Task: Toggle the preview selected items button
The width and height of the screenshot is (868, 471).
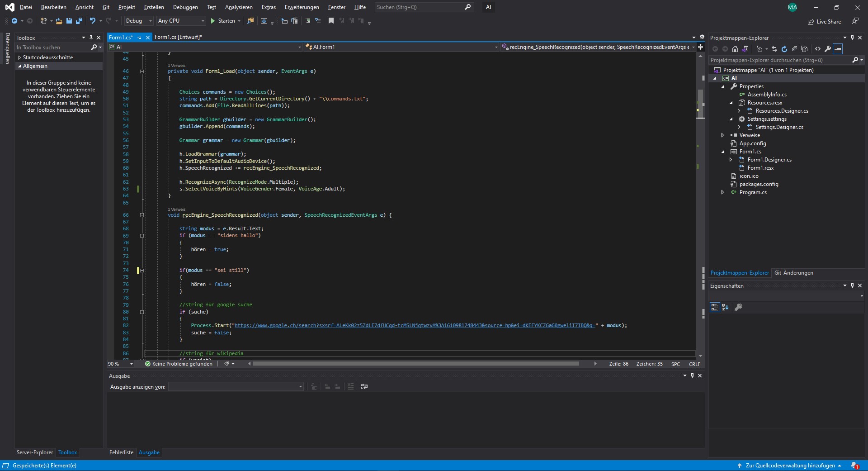Action: [838, 49]
